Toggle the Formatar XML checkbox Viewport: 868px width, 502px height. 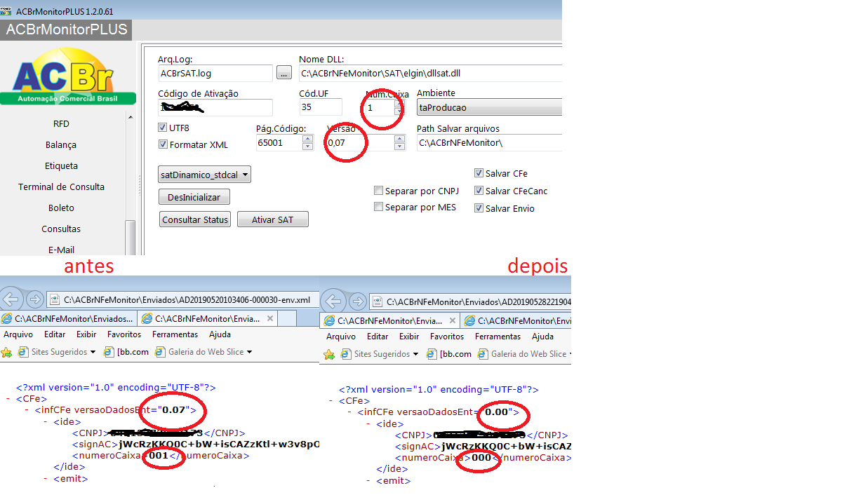(163, 144)
